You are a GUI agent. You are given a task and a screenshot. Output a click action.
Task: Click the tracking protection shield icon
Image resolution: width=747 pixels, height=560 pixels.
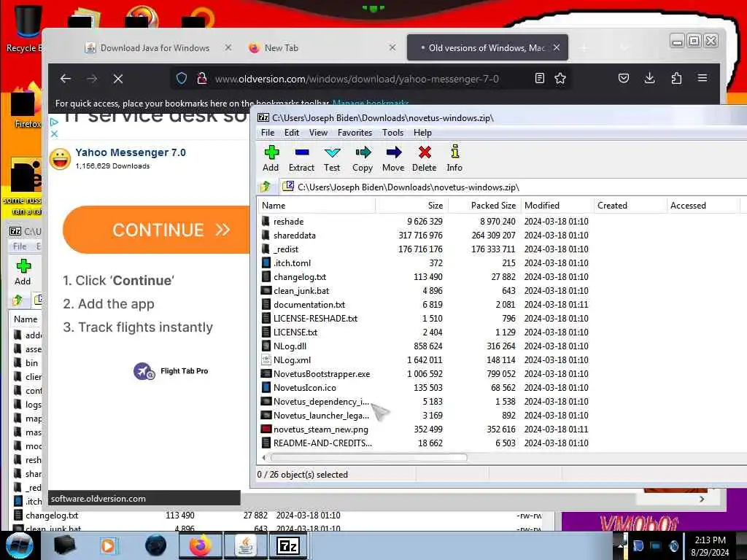(181, 78)
